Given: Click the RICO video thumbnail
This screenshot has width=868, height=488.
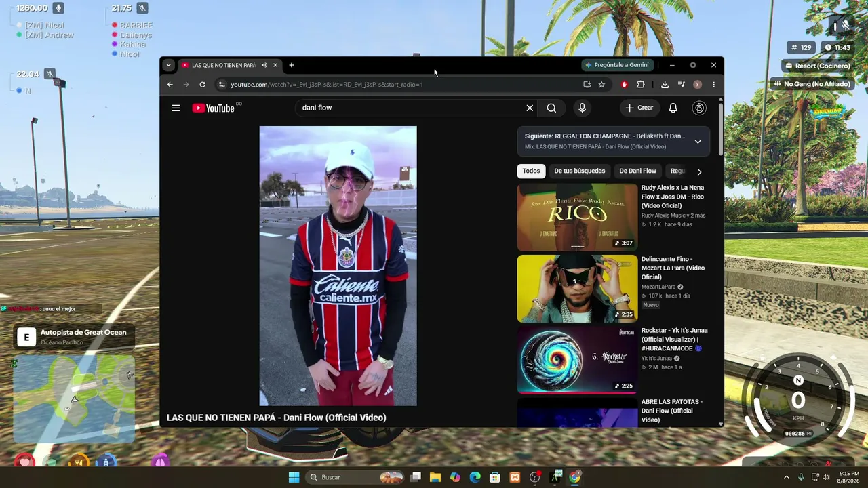Looking at the screenshot, I should [x=577, y=217].
